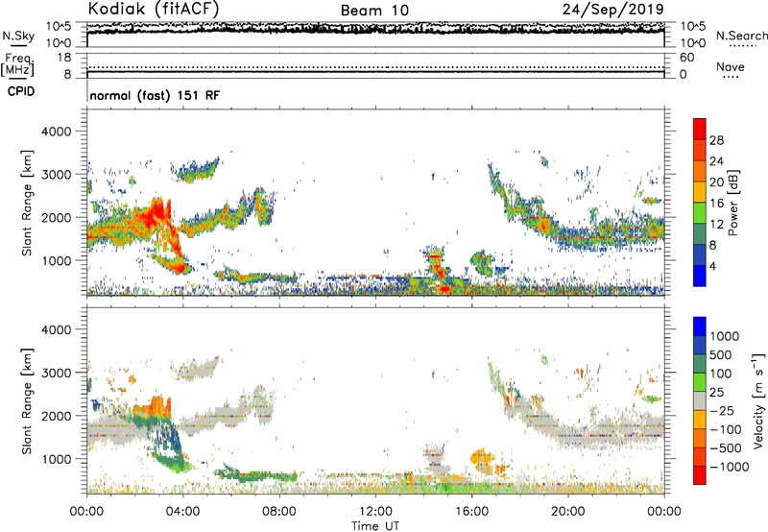The image size is (768, 532).
Task: Click the "18" frequency axis tick
Action: pyautogui.click(x=64, y=58)
